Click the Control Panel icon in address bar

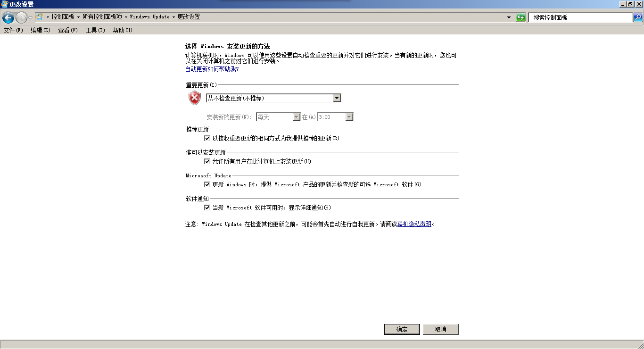40,17
